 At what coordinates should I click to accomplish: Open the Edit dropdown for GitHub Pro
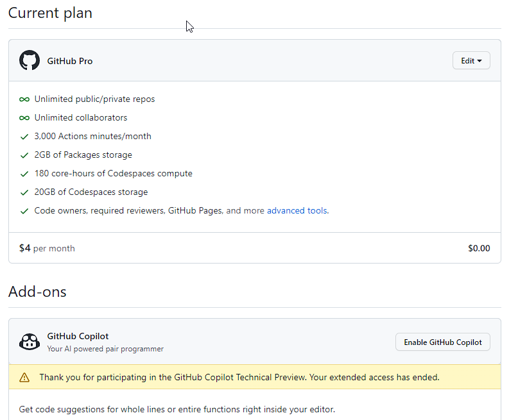pos(471,60)
